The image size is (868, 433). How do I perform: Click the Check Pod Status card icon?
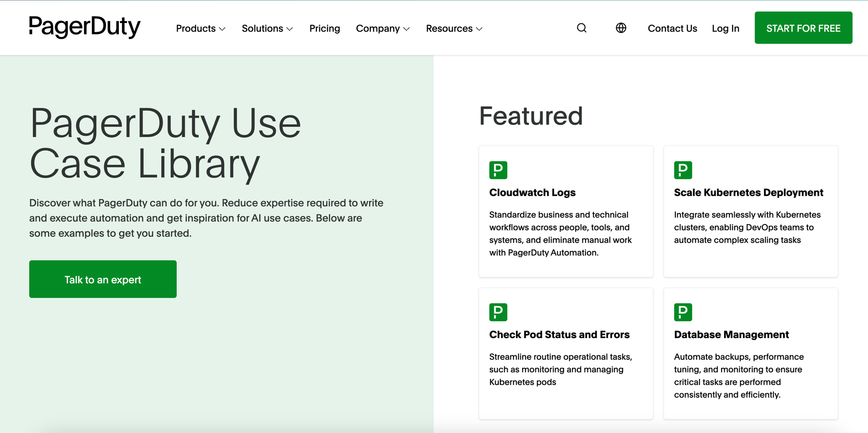pos(498,312)
